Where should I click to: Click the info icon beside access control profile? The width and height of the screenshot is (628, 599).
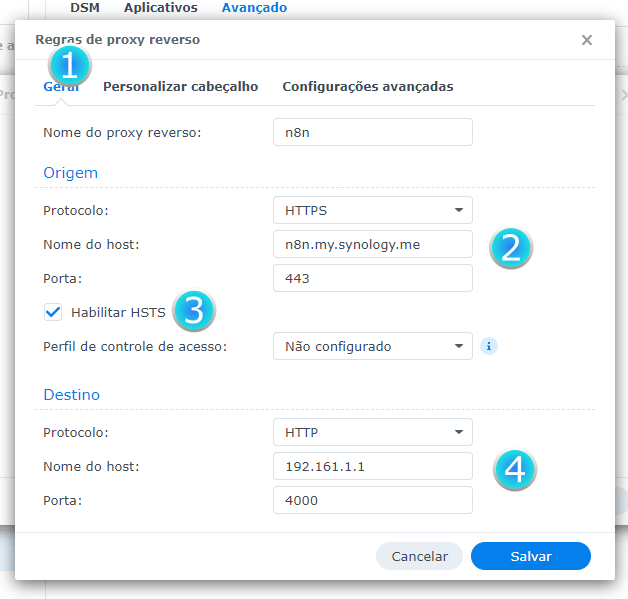pyautogui.click(x=489, y=347)
